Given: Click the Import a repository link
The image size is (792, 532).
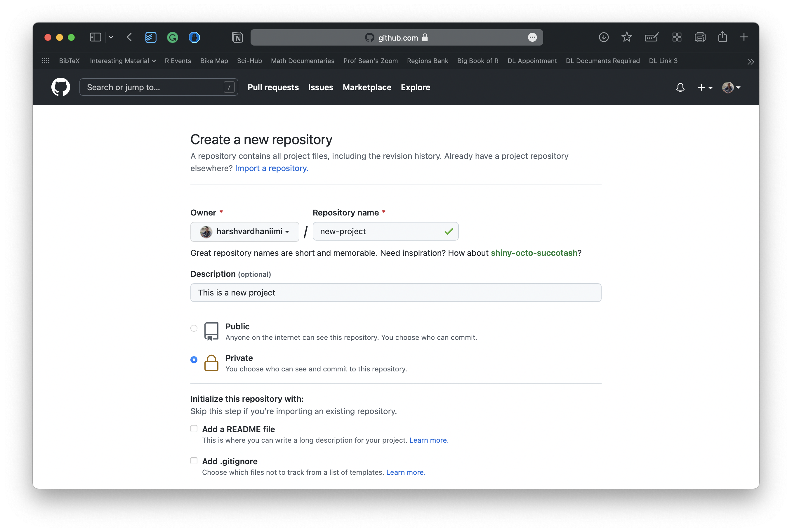Looking at the screenshot, I should [271, 168].
